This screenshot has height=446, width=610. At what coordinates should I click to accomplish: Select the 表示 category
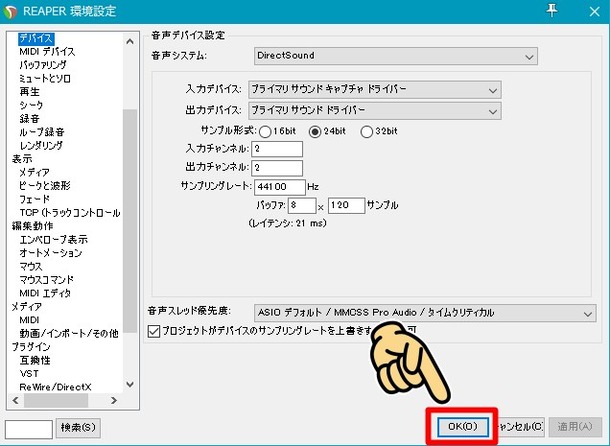point(22,159)
